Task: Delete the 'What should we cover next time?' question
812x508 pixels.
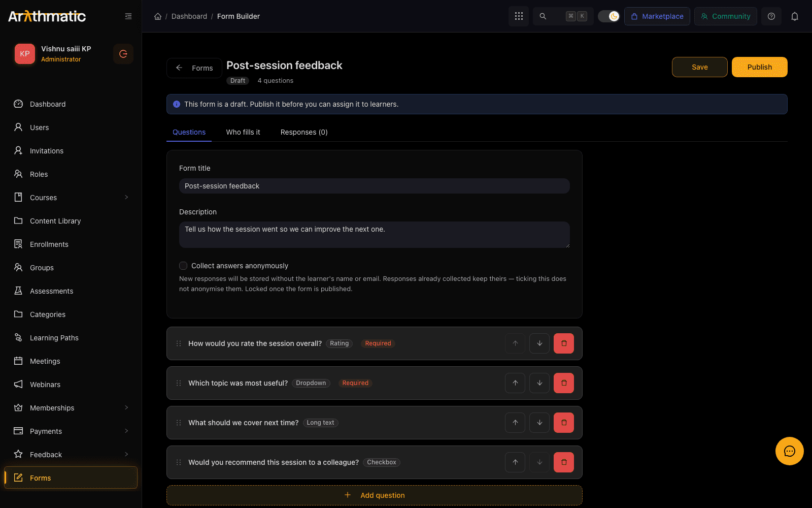Action: 564,423
